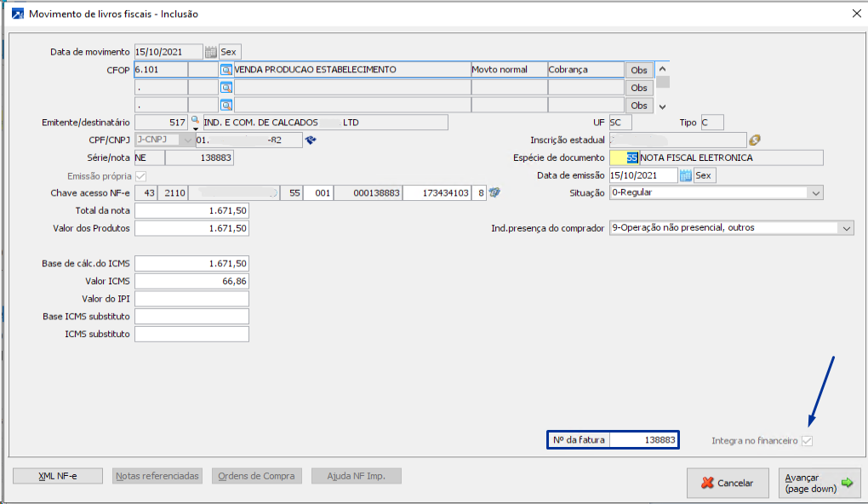
Task: Click the Valor do IPI input field
Action: [x=191, y=299]
